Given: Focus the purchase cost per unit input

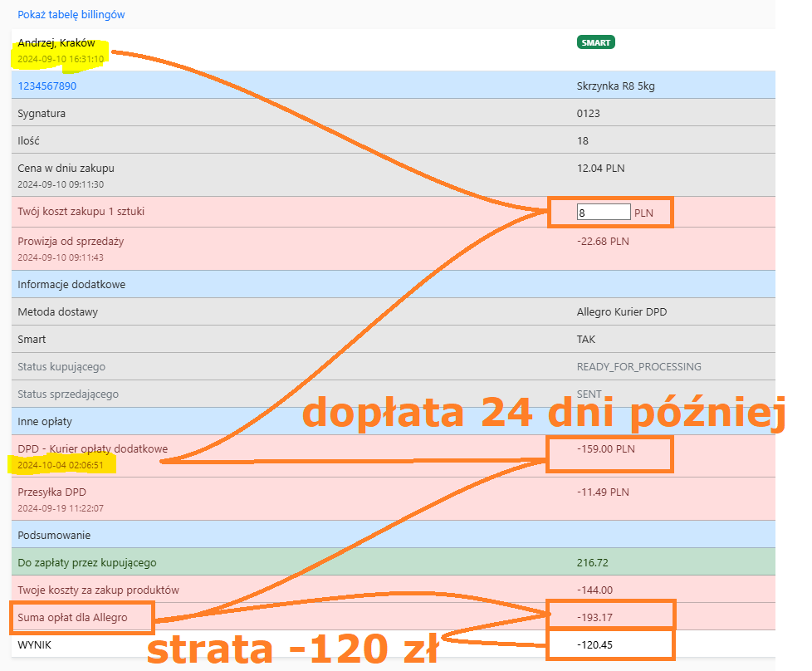Looking at the screenshot, I should pos(604,213).
